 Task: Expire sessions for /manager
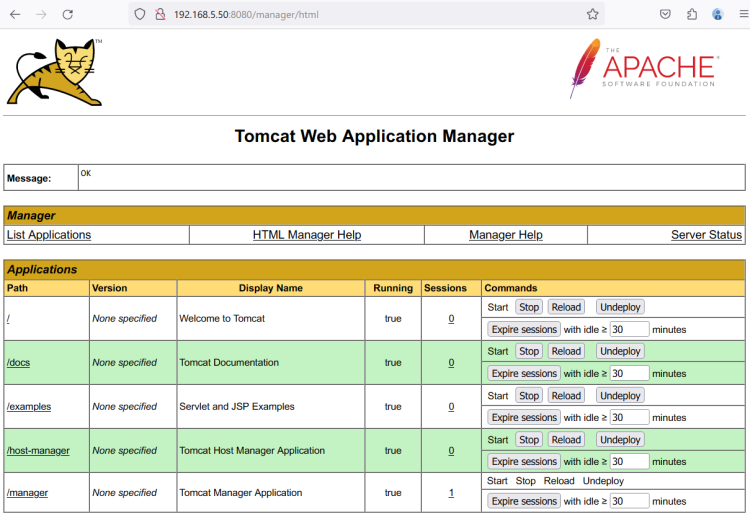[524, 501]
